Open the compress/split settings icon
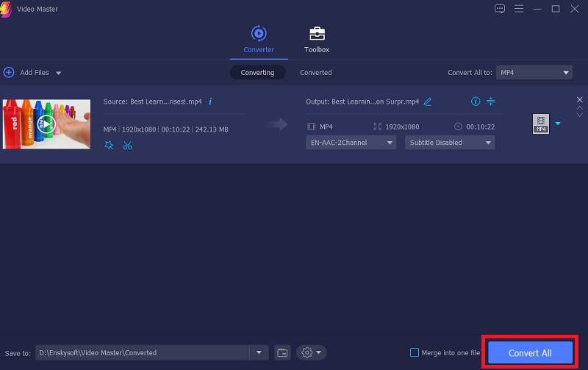Viewport: 588px width, 370px height. [x=492, y=102]
